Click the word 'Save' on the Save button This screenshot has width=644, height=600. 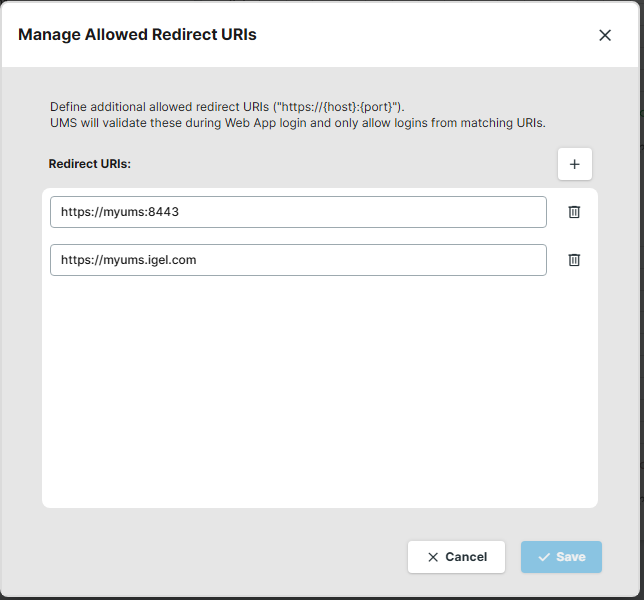pos(570,557)
